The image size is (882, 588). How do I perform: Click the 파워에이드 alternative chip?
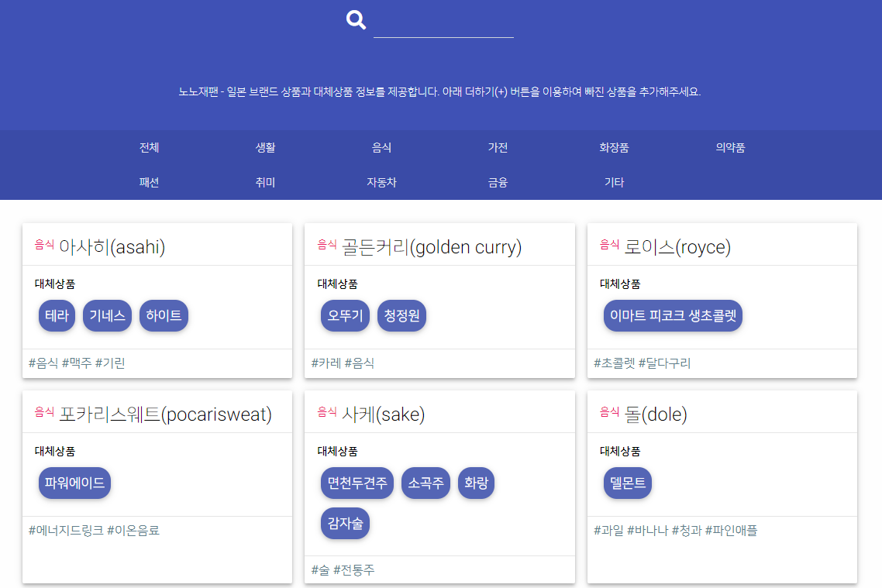(75, 483)
